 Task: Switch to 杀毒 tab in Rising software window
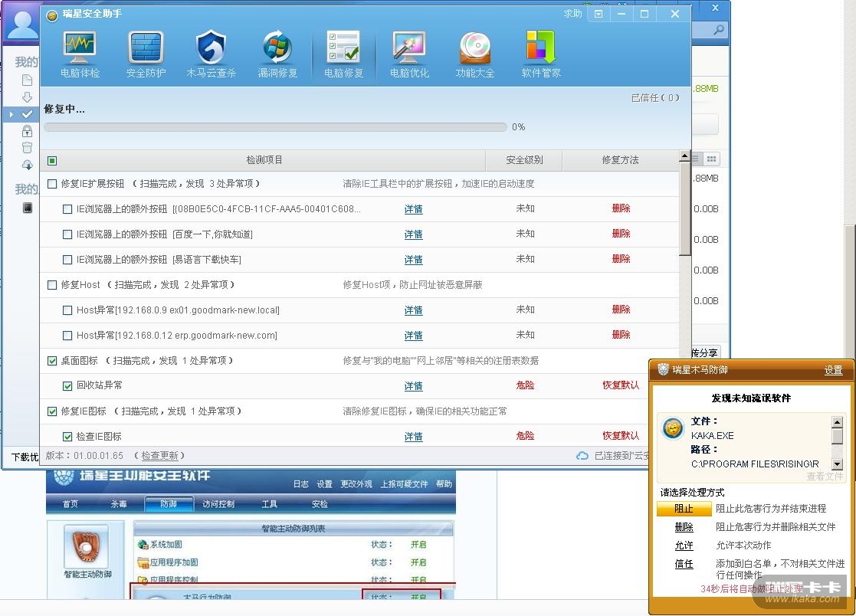pos(119,504)
